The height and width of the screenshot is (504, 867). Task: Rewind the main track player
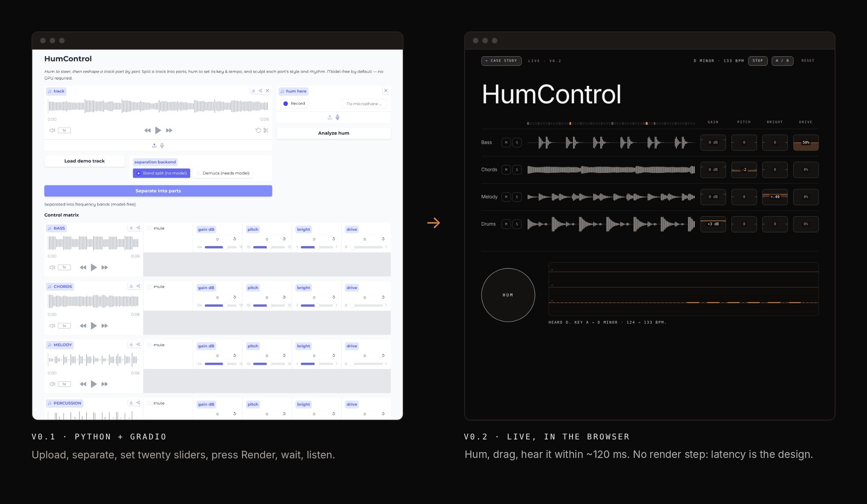pyautogui.click(x=147, y=130)
